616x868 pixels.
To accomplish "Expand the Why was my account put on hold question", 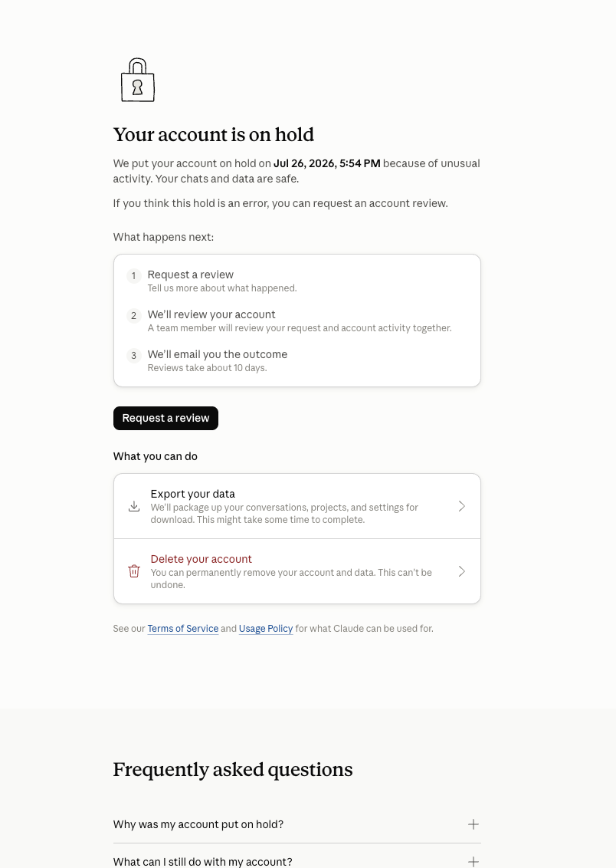I will (x=297, y=824).
